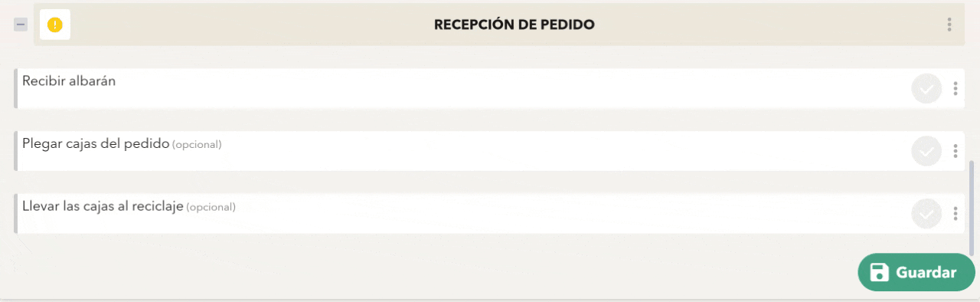The image size is (980, 302).
Task: Show options for Llevar las cajas al reciclaje
Action: [x=955, y=213]
